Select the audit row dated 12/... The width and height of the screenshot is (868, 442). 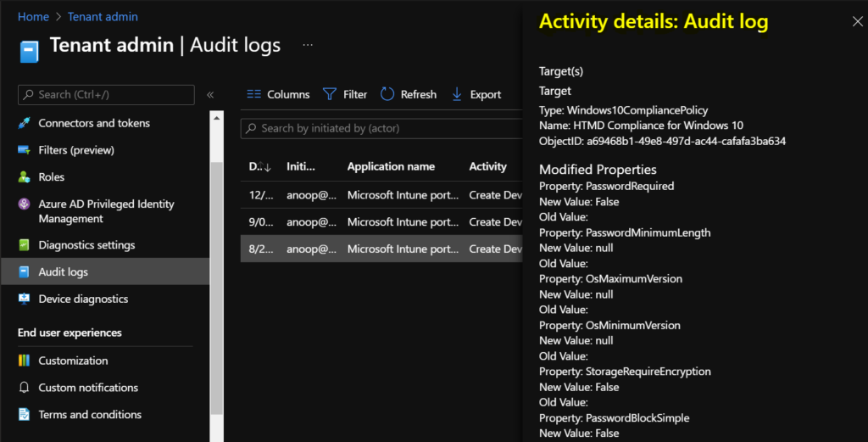[382, 195]
